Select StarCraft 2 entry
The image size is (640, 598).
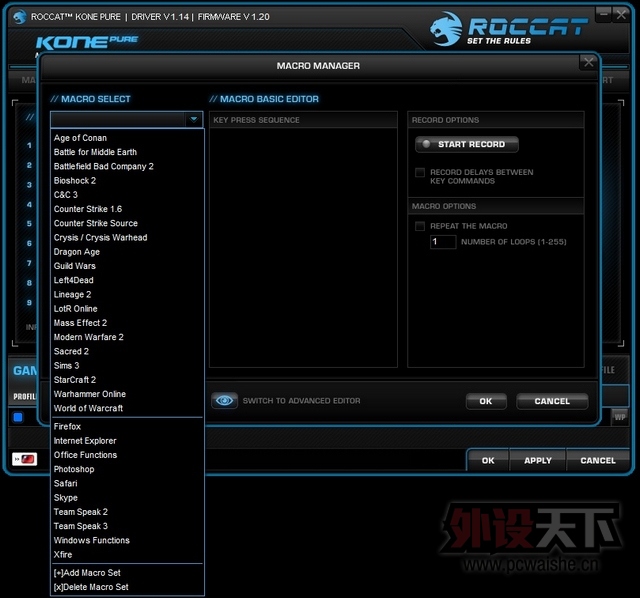click(127, 380)
